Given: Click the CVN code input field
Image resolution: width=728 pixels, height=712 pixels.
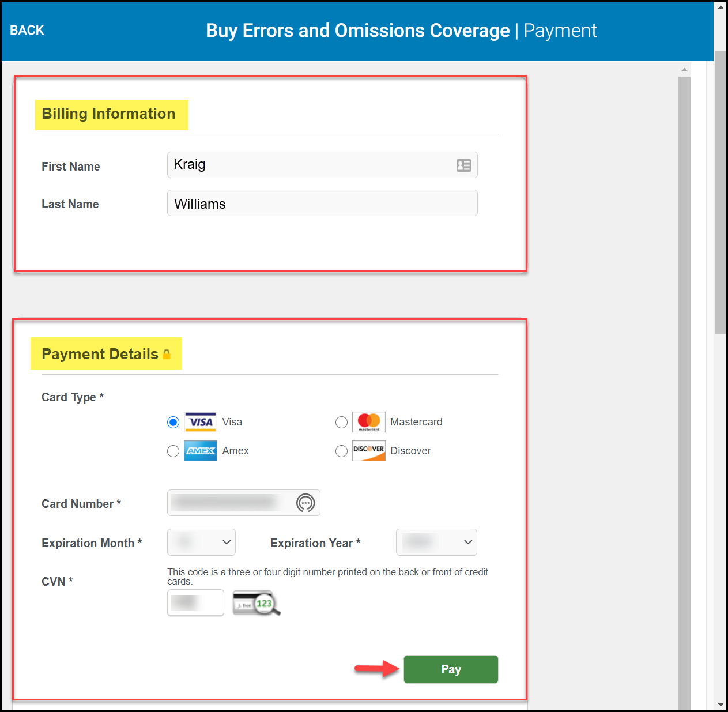Looking at the screenshot, I should [x=195, y=602].
